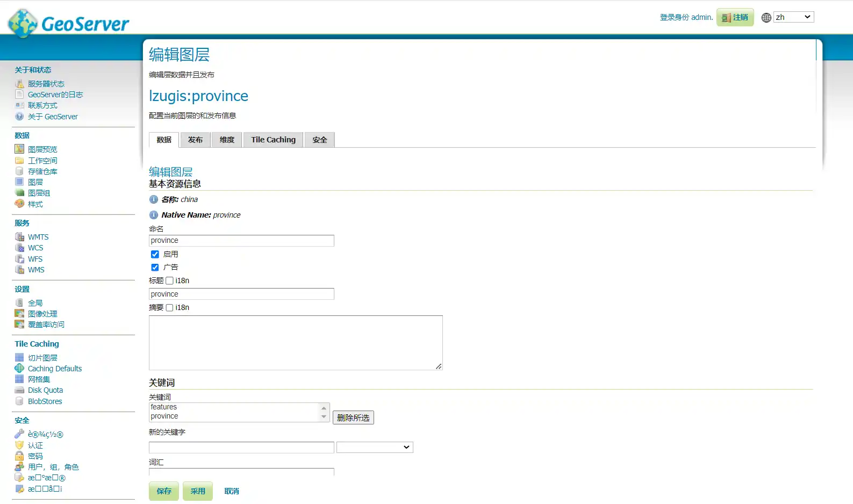This screenshot has width=853, height=504.
Task: Uncheck the 启用 checkbox
Action: [155, 254]
